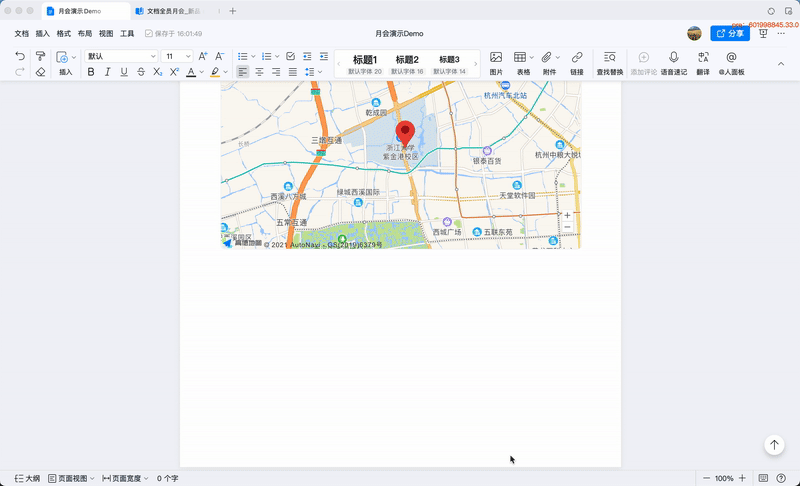
Task: Open the user avatar profile
Action: pos(694,33)
